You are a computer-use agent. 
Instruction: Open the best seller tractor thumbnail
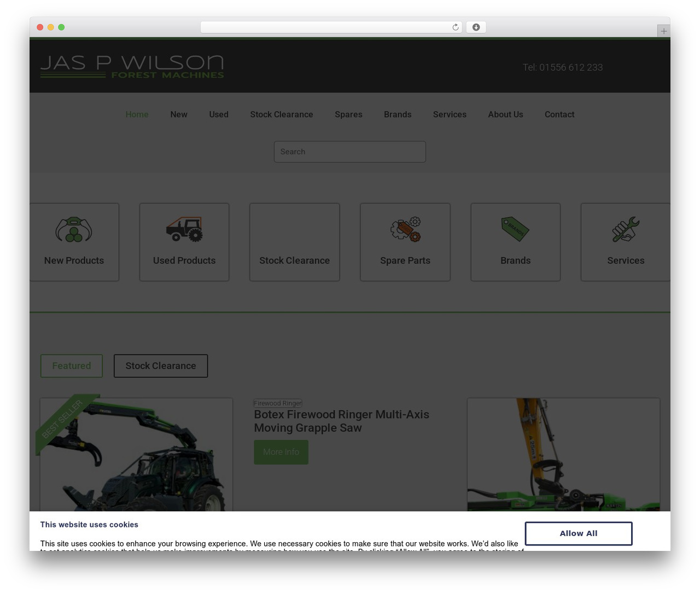point(136,455)
